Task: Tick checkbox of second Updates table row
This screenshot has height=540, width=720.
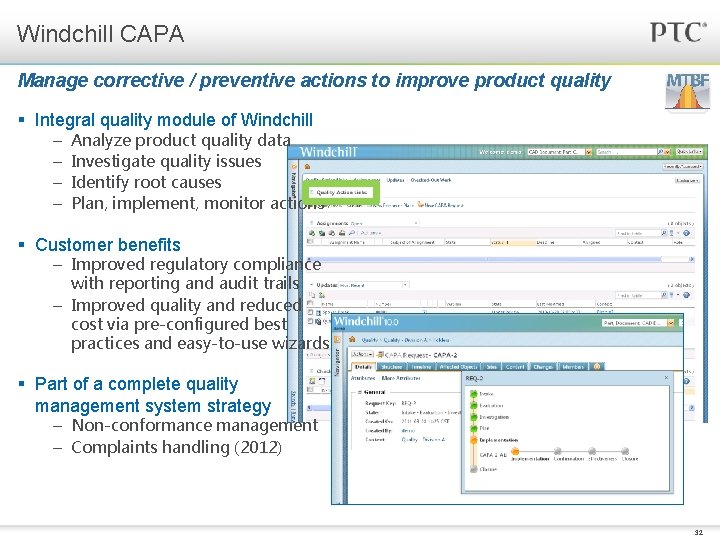Action: pyautogui.click(x=310, y=321)
